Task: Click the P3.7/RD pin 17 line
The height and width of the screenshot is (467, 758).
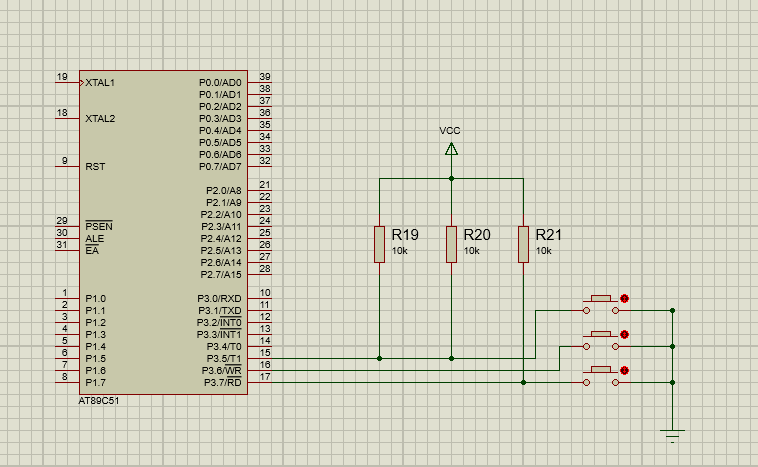Action: pos(261,382)
